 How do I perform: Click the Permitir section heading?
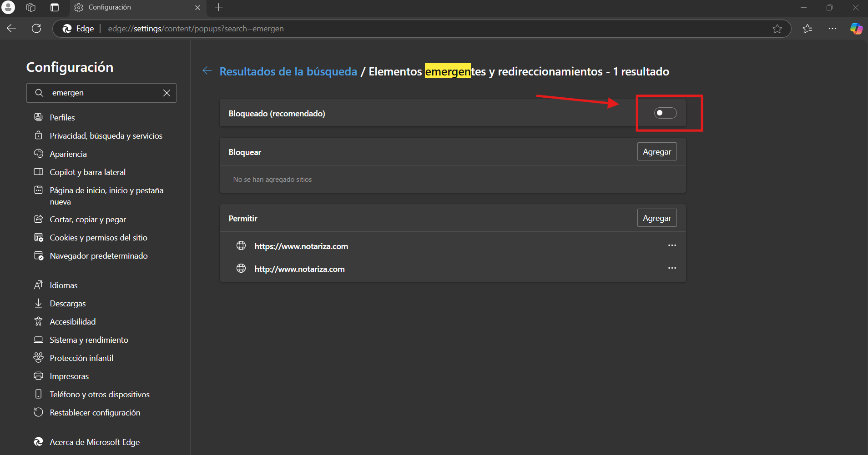tap(243, 219)
